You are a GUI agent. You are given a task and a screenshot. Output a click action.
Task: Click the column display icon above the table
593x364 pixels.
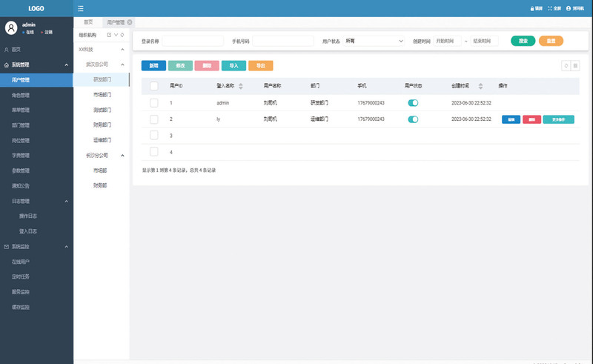[575, 66]
